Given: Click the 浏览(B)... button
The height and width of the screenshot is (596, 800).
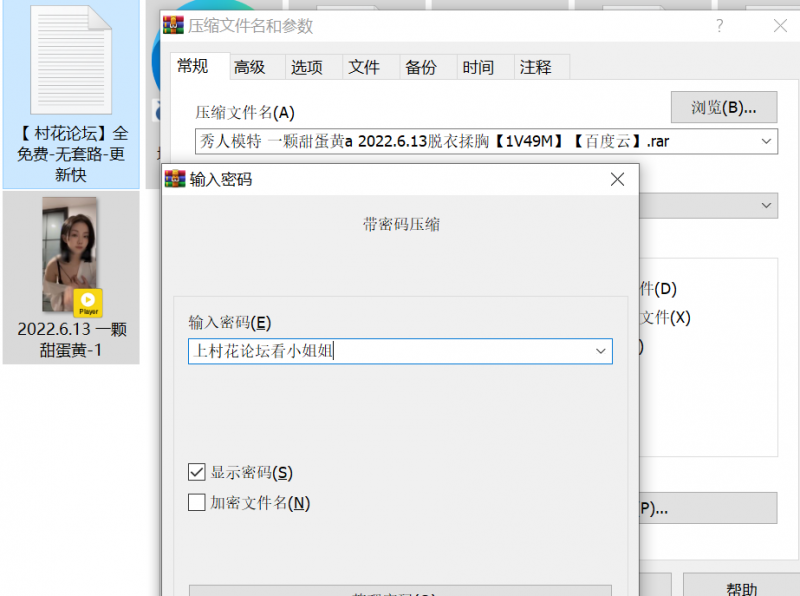Looking at the screenshot, I should click(x=723, y=107).
